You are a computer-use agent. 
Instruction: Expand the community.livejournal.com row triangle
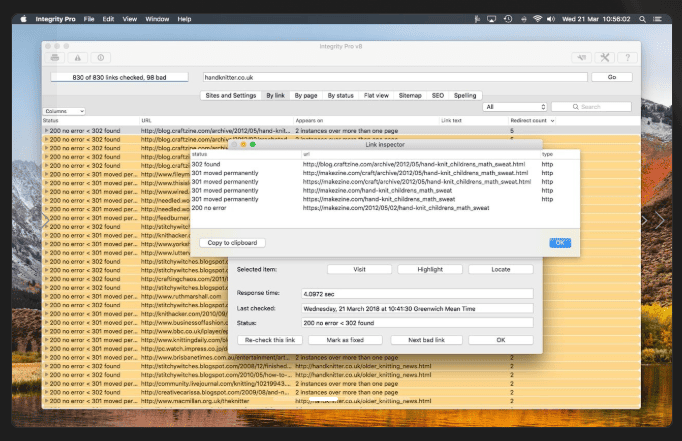click(46, 384)
